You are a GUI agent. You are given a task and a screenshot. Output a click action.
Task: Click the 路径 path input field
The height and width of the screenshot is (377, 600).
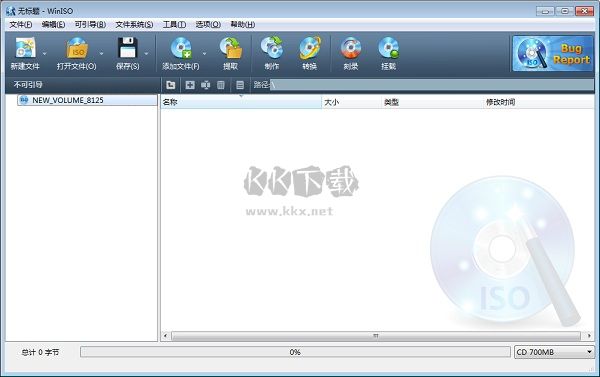[x=432, y=85]
